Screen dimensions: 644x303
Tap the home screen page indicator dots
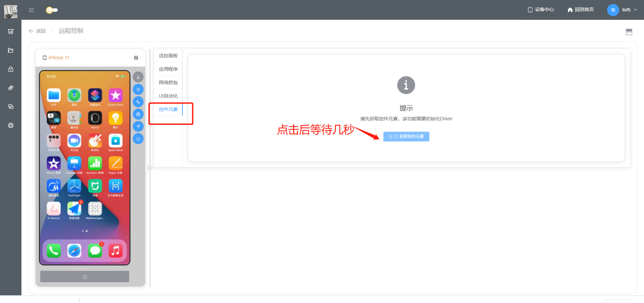tap(85, 231)
